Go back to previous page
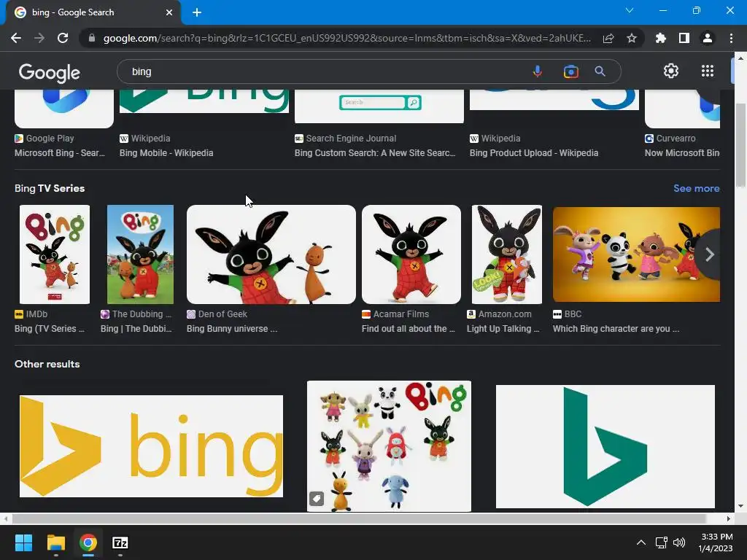 tap(16, 38)
